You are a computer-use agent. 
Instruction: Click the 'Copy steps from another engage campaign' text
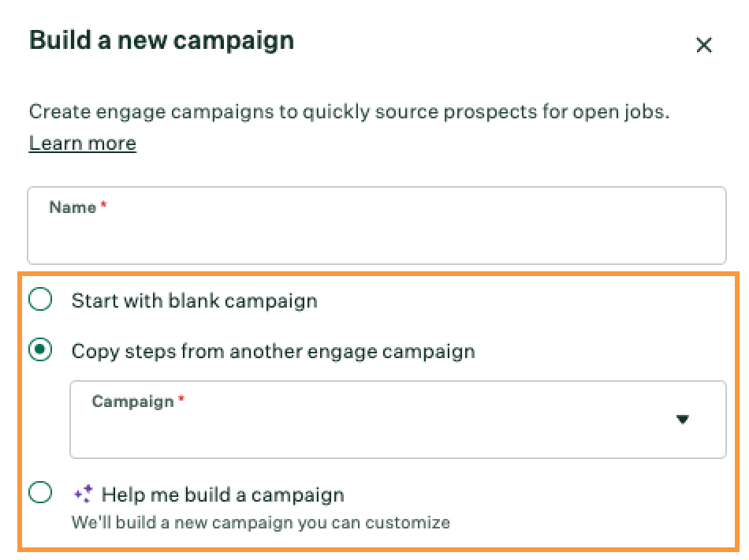[274, 351]
